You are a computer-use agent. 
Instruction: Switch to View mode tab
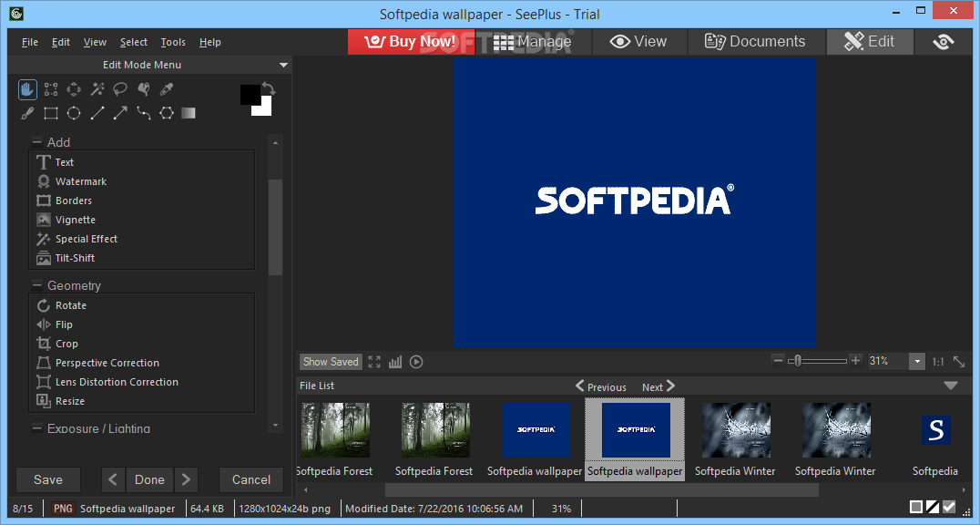point(638,42)
